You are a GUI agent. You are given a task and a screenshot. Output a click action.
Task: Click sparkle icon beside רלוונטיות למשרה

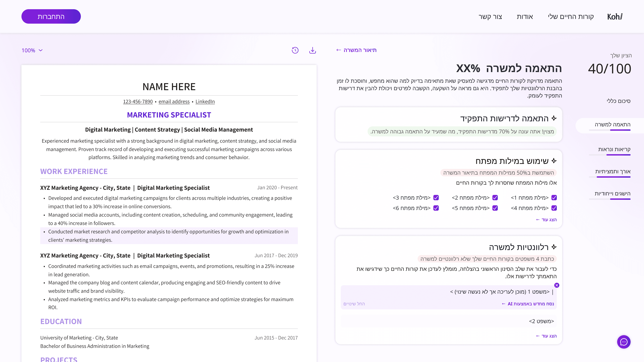(554, 247)
